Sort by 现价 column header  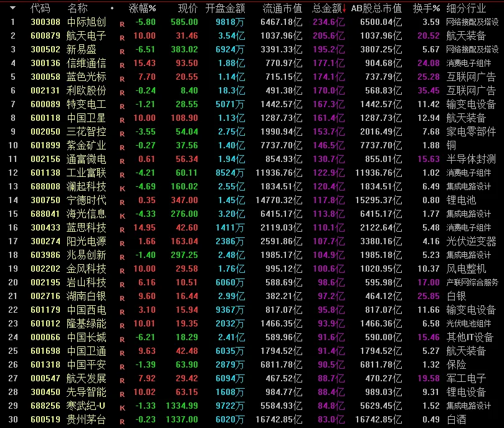[x=188, y=8]
